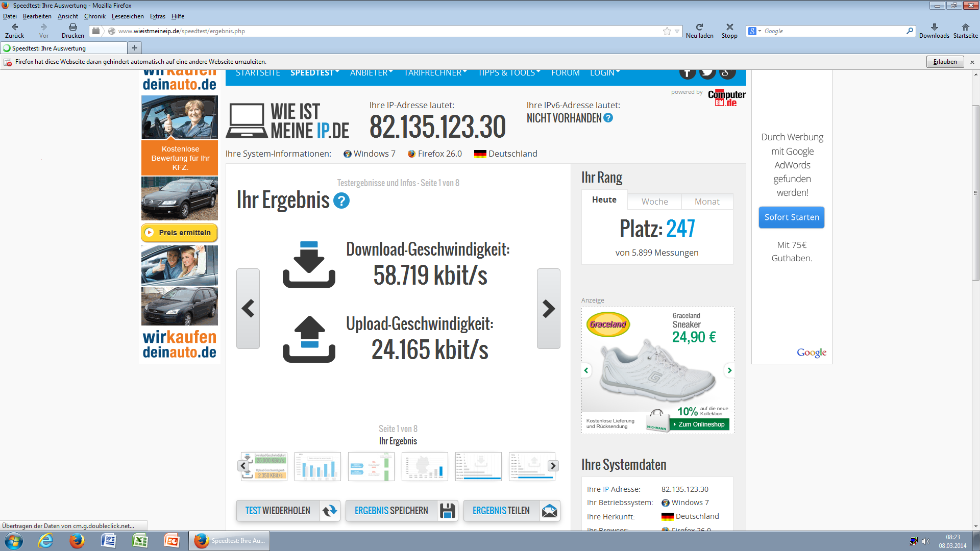The image size is (980, 551).
Task: Open the search engine selector dropdown
Action: click(x=755, y=31)
